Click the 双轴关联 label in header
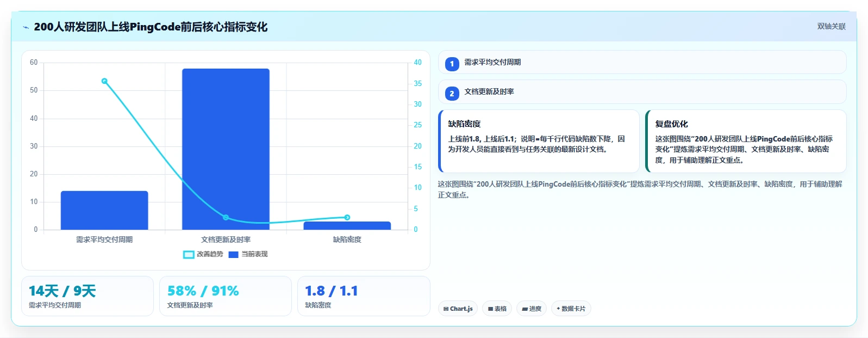 (831, 26)
